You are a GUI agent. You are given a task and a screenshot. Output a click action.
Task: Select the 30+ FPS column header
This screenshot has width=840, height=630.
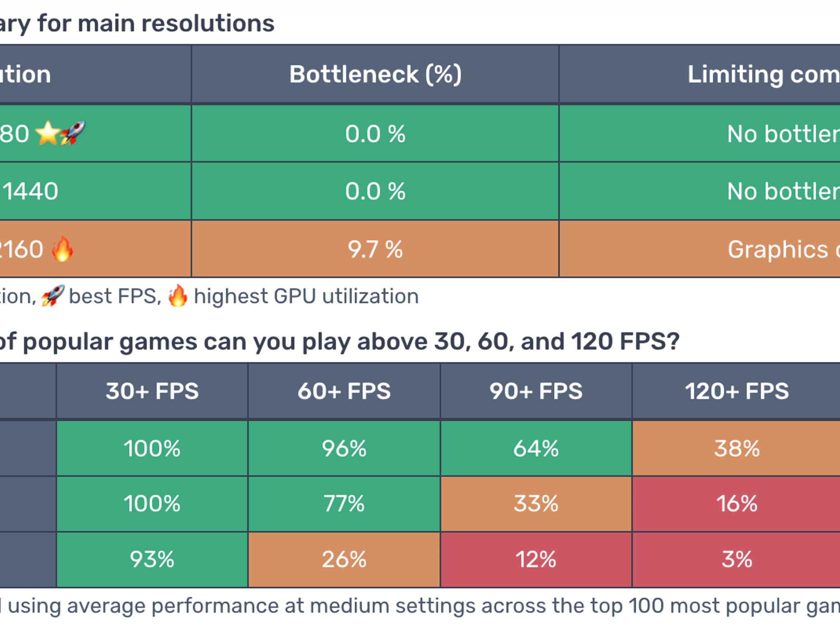pos(152,391)
